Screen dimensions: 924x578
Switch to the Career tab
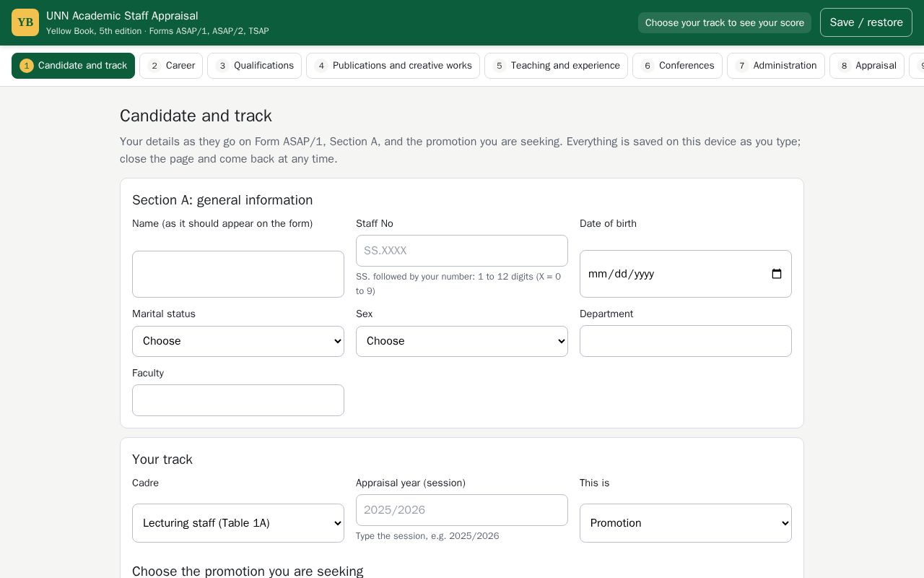pyautogui.click(x=171, y=66)
